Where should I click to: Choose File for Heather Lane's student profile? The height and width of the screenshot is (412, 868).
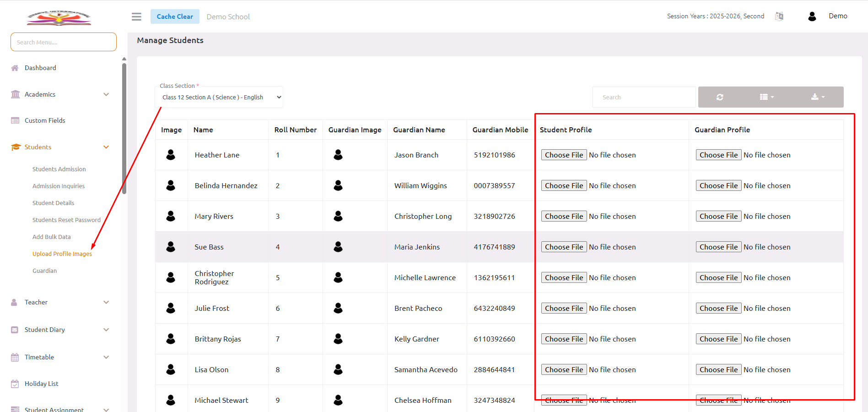pos(564,155)
